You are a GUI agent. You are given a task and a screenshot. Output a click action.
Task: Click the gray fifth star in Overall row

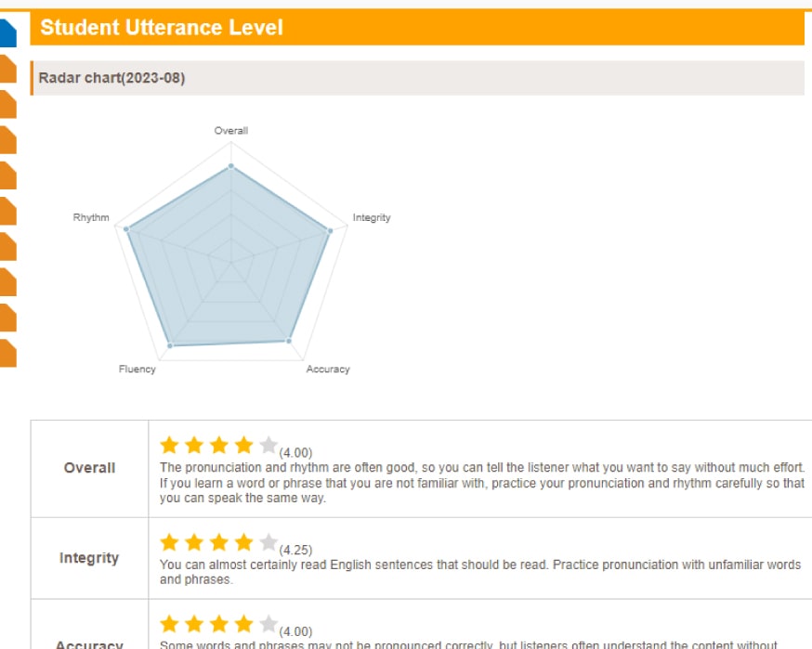[268, 445]
